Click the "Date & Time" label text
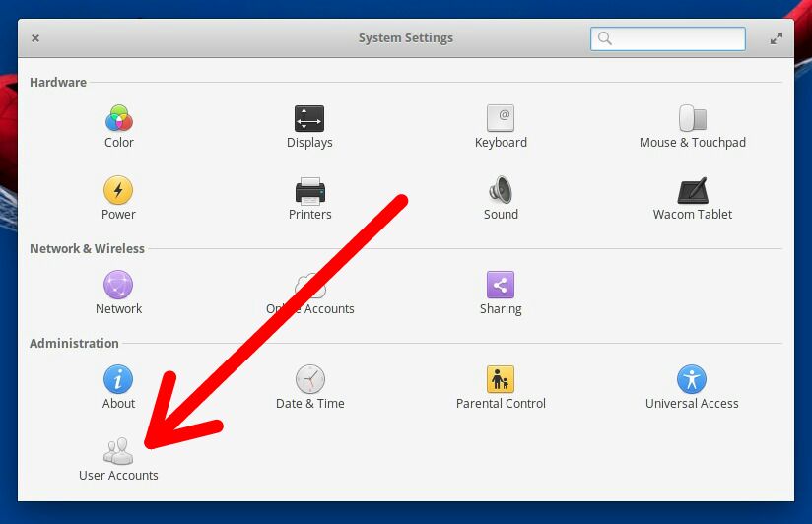The width and height of the screenshot is (812, 524). 310,404
